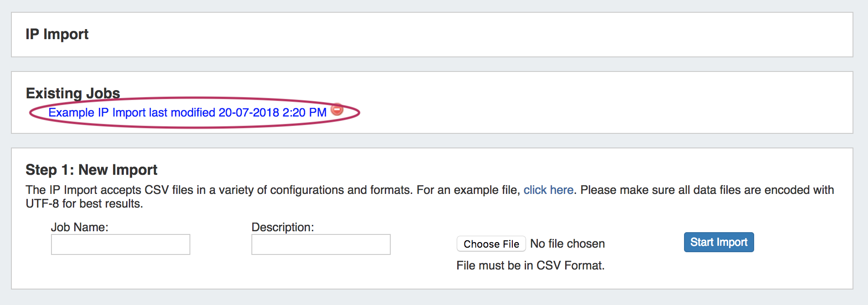Screen dimensions: 868x305
Task: Click the "For an example file," phrase
Action: (468, 190)
